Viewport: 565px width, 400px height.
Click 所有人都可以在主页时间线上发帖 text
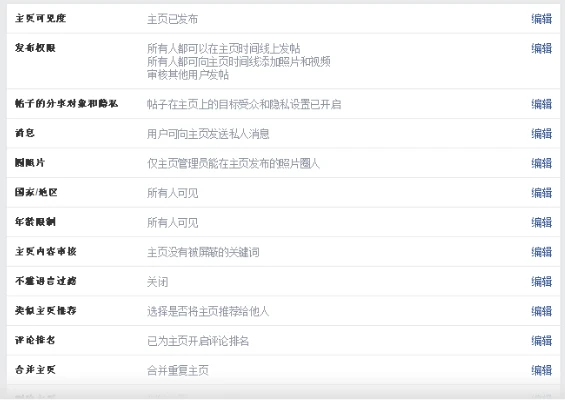tap(224, 48)
